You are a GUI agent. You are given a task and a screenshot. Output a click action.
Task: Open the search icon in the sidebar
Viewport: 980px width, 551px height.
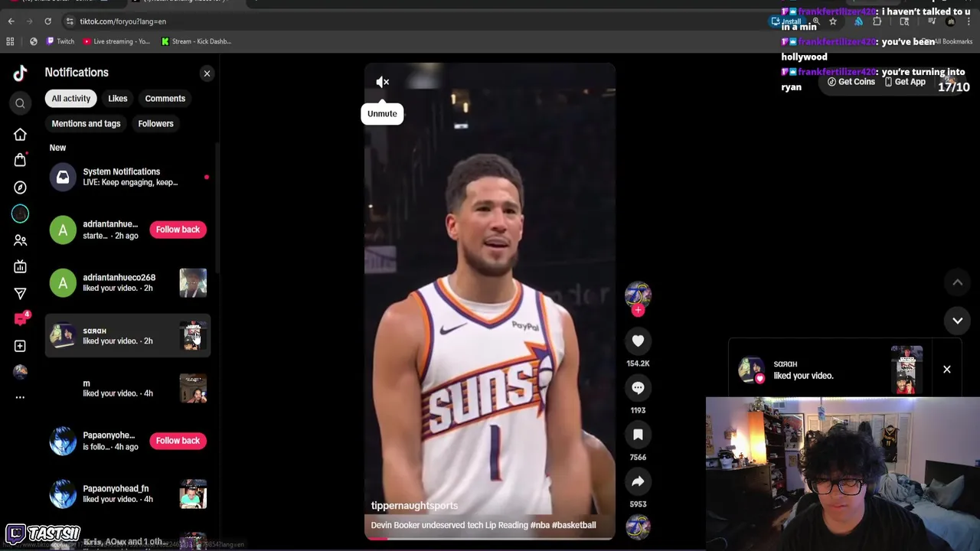point(20,103)
